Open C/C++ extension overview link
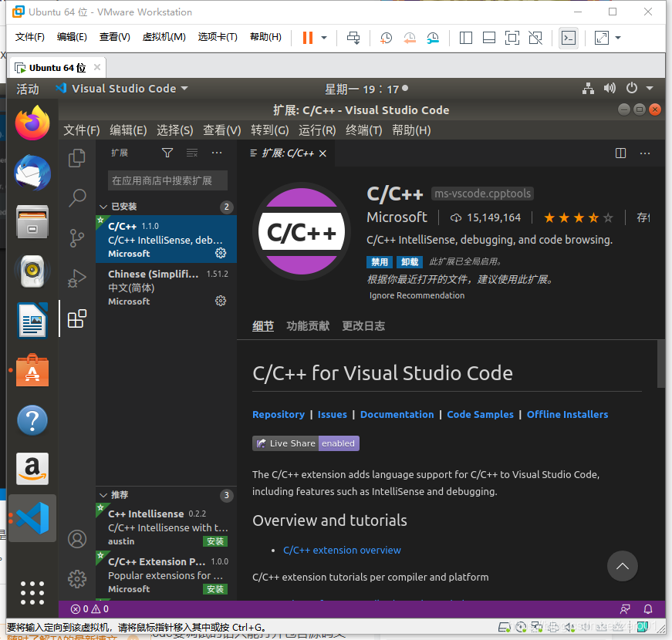The image size is (672, 640). [342, 550]
